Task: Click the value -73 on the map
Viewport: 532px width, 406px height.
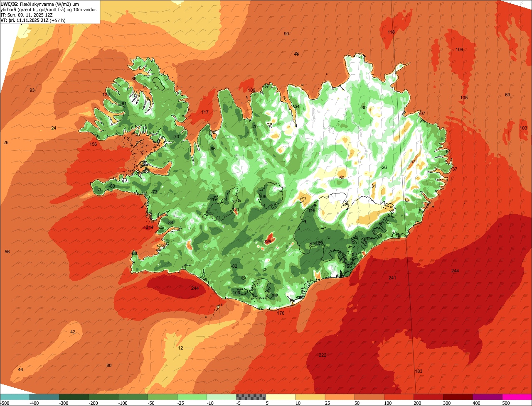Action: tap(155, 192)
